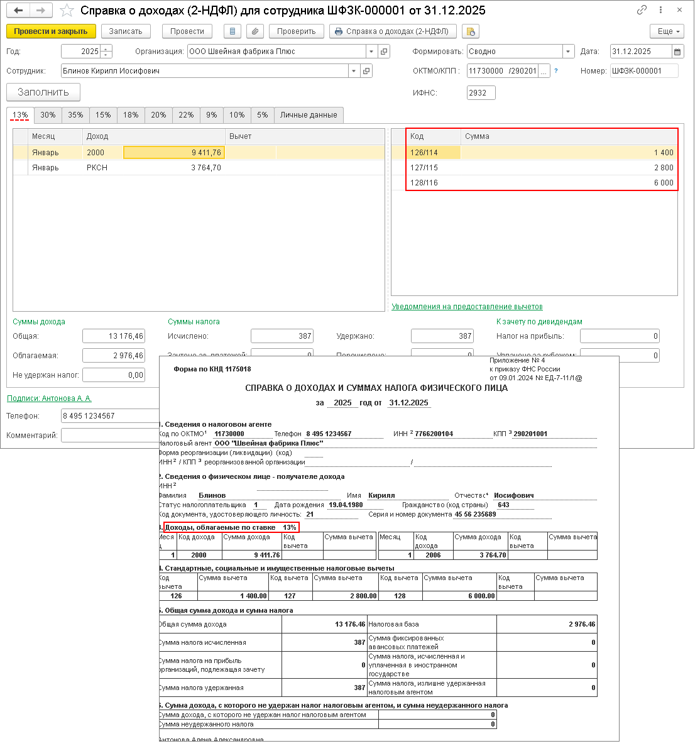Go forward with the right arrow button
This screenshot has width=700, height=746.
tap(41, 10)
